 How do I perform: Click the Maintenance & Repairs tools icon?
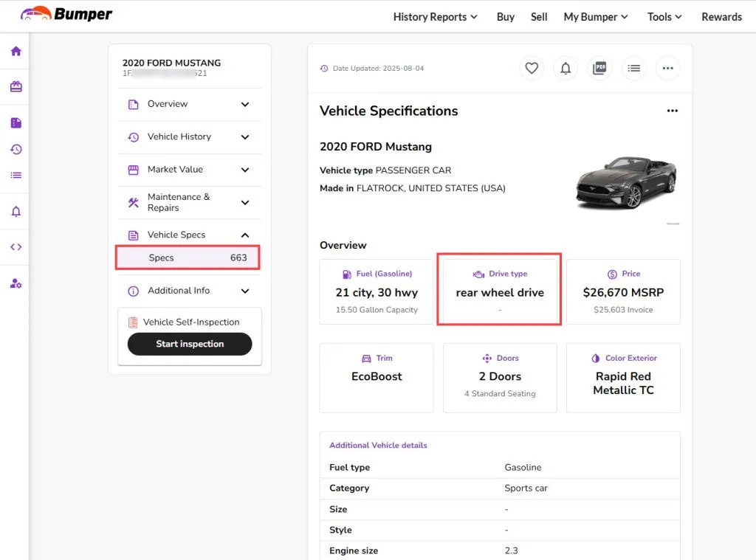coord(134,202)
